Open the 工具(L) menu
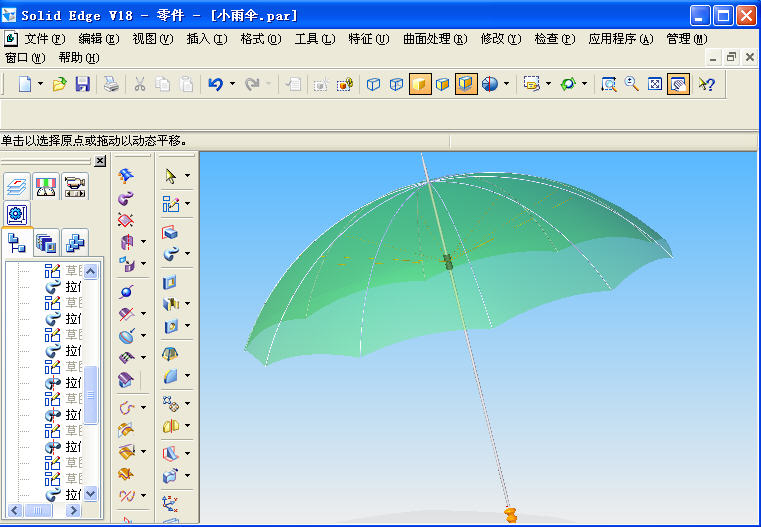 315,39
